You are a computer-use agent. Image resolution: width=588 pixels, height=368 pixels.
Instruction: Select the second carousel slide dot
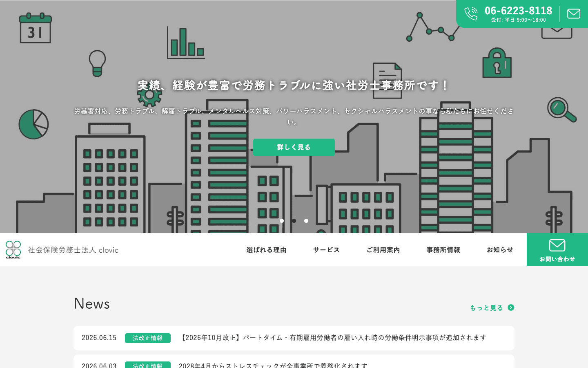coord(294,221)
